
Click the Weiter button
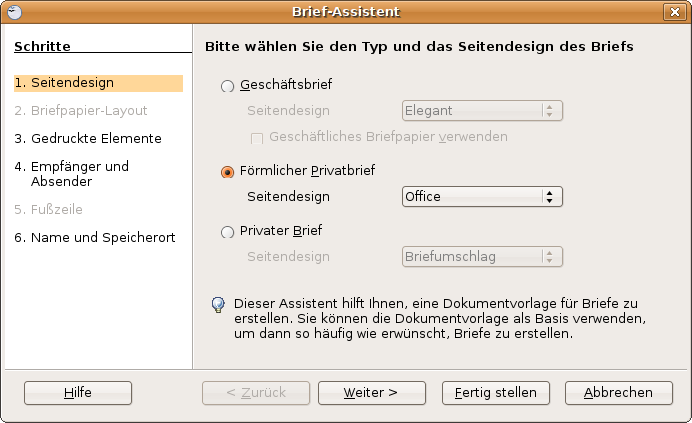tap(372, 393)
